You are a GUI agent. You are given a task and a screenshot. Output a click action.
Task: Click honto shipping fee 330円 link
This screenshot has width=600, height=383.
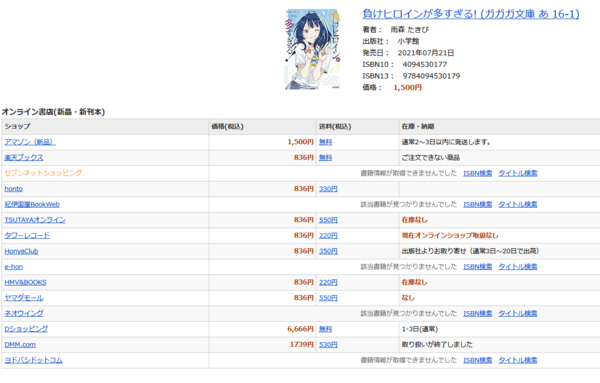click(328, 189)
